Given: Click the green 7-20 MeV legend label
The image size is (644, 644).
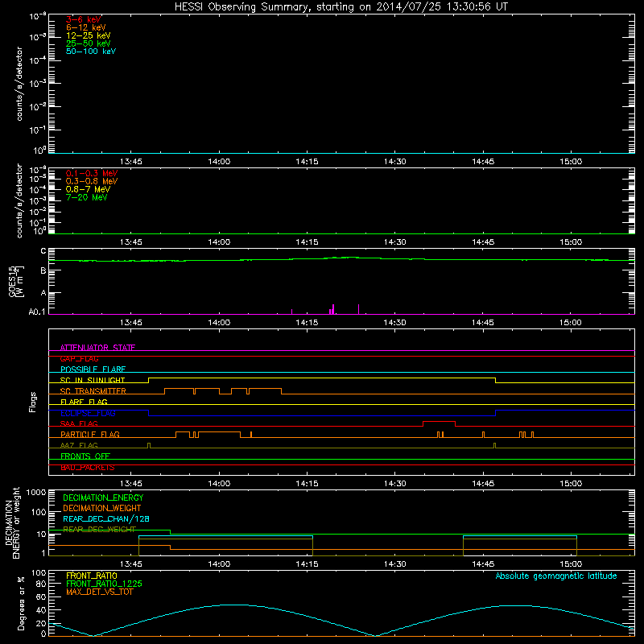Looking at the screenshot, I should point(86,197).
